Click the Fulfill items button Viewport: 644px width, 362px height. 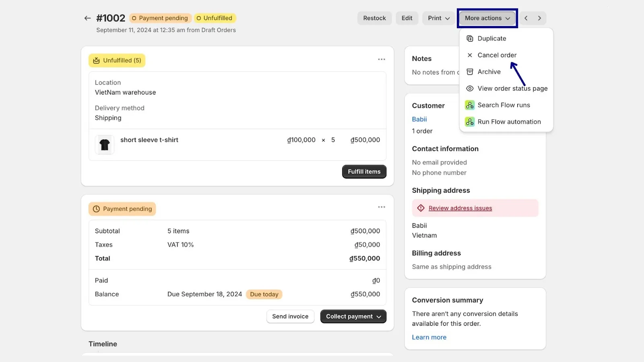click(364, 171)
